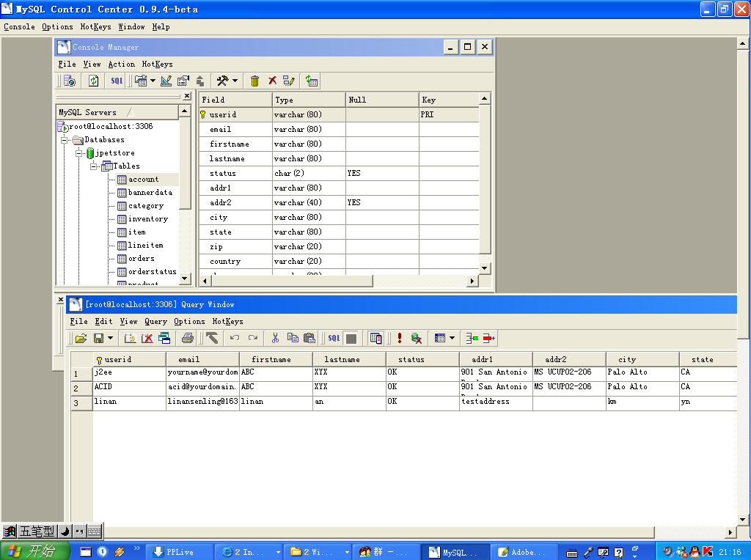751x560 pixels.
Task: Click the design table ruler icon
Action: 166,81
